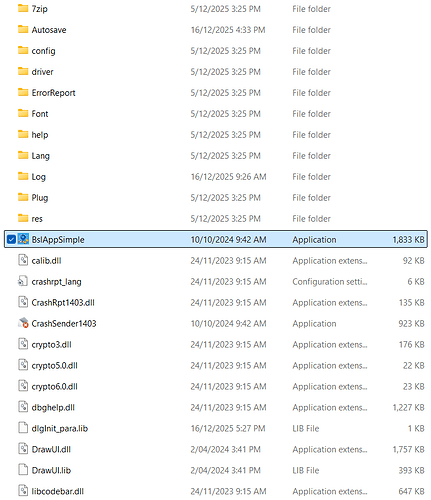This screenshot has height=500, width=431.
Task: Click the 16/12/2025 4:33 PM date
Action: (x=228, y=30)
